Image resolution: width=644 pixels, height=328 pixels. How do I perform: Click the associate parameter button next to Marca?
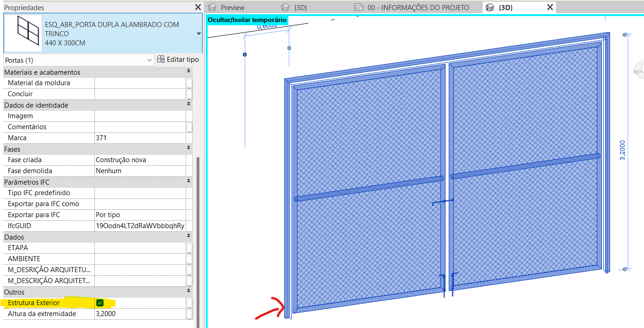pyautogui.click(x=189, y=137)
